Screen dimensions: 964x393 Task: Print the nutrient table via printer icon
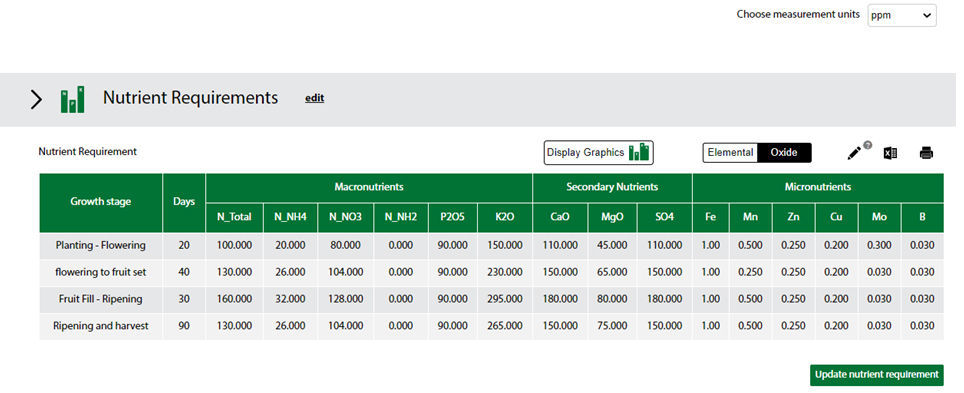click(x=926, y=153)
